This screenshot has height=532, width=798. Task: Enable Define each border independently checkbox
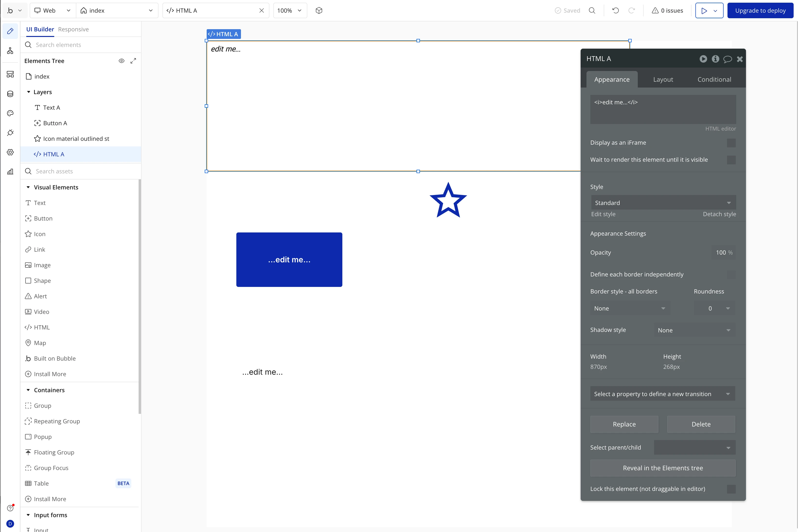pyautogui.click(x=731, y=275)
